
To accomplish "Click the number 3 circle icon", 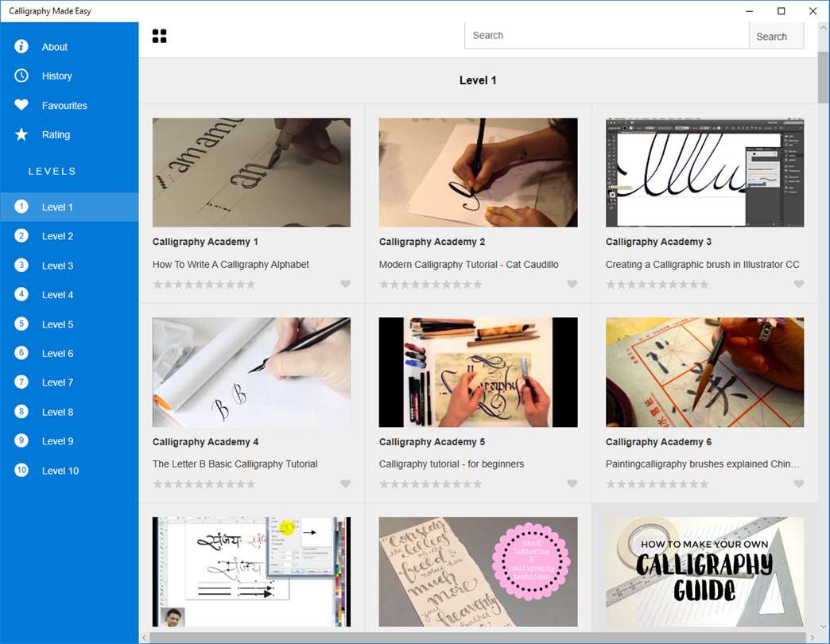I will click(21, 265).
